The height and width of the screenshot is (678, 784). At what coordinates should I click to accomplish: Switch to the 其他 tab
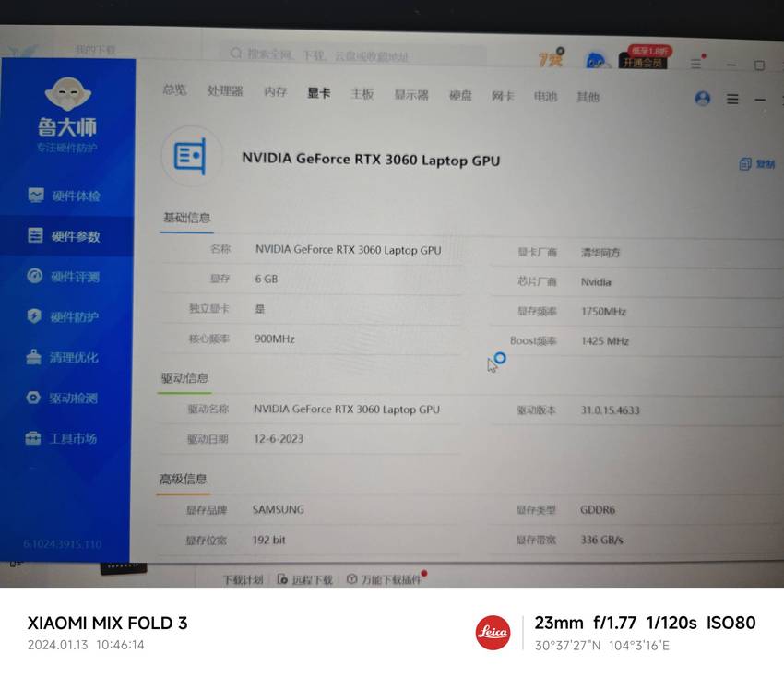click(x=588, y=97)
